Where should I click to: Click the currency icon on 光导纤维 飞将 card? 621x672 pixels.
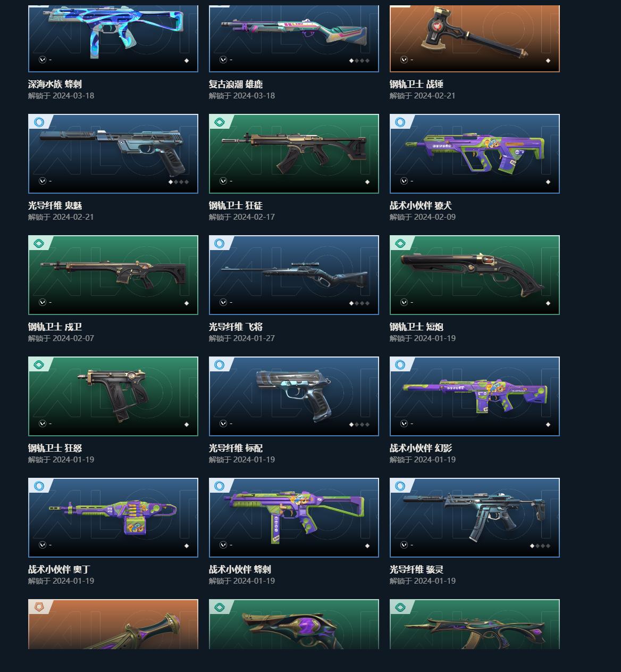tap(223, 302)
